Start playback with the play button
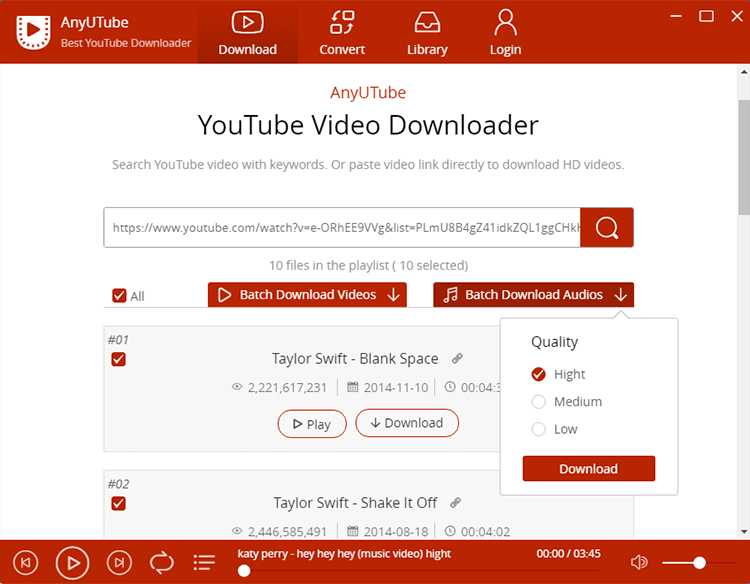 tap(72, 563)
